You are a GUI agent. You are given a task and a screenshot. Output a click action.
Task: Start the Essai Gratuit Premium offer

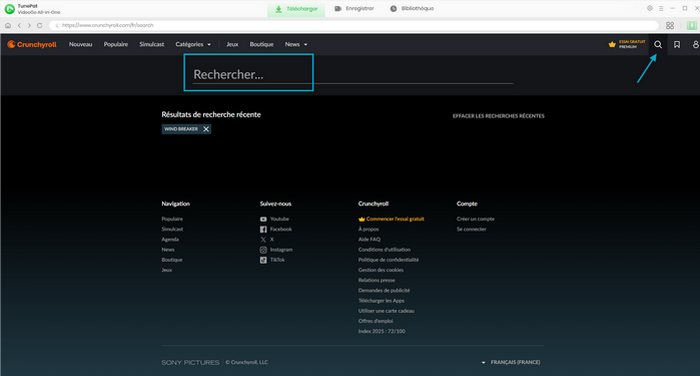[x=627, y=44]
